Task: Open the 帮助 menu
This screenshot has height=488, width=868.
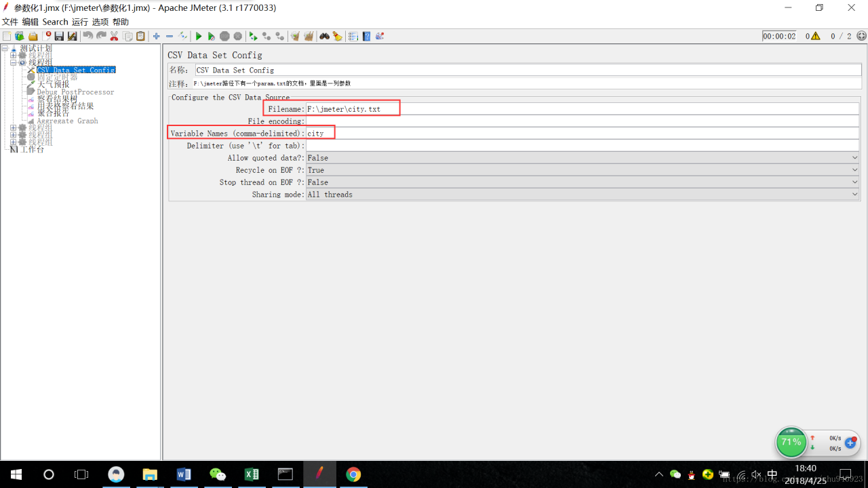Action: pyautogui.click(x=121, y=22)
